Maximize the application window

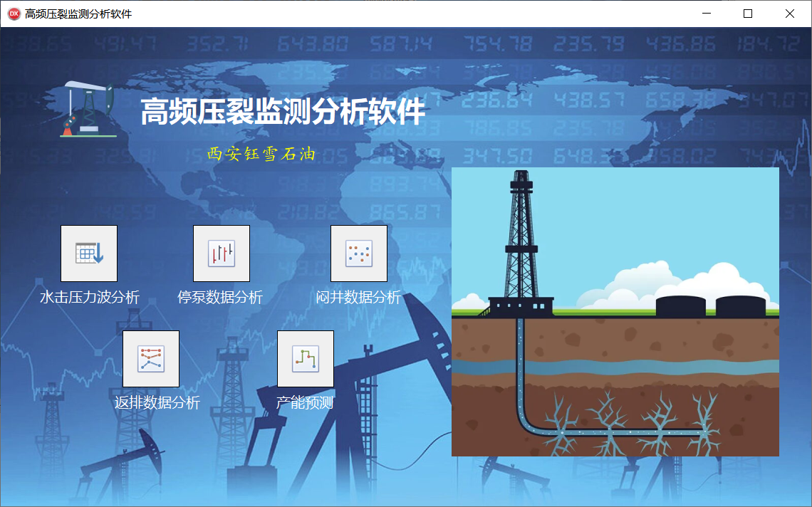click(x=748, y=14)
